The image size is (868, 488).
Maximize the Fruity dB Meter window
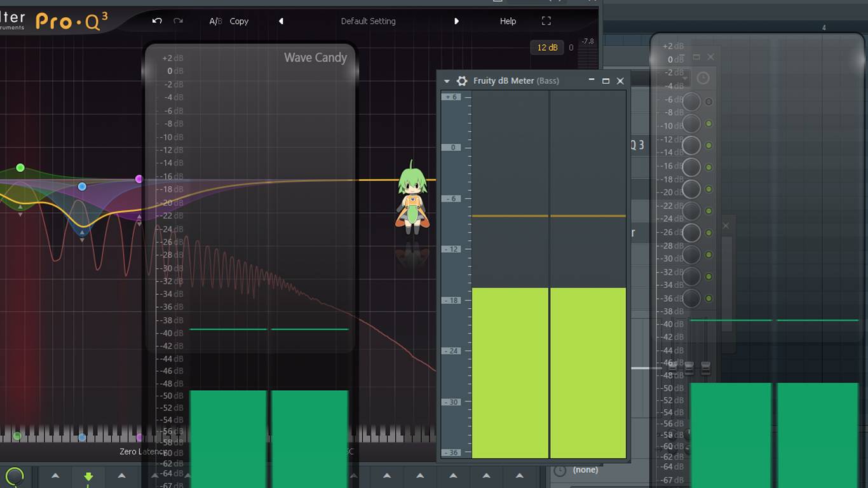click(x=606, y=81)
